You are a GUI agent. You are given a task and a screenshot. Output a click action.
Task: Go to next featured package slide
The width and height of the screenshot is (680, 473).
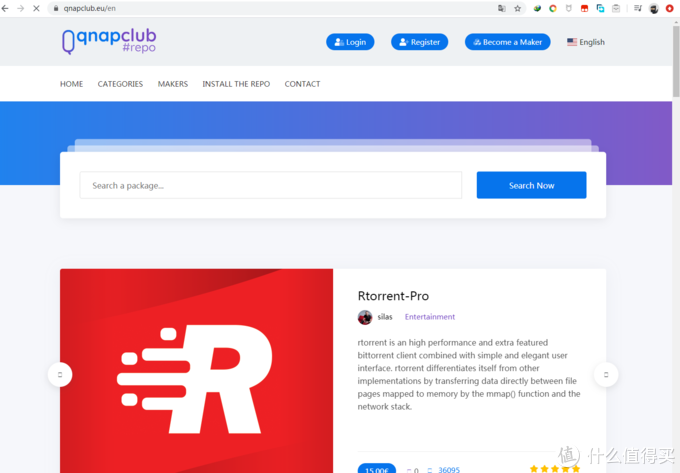click(x=606, y=374)
